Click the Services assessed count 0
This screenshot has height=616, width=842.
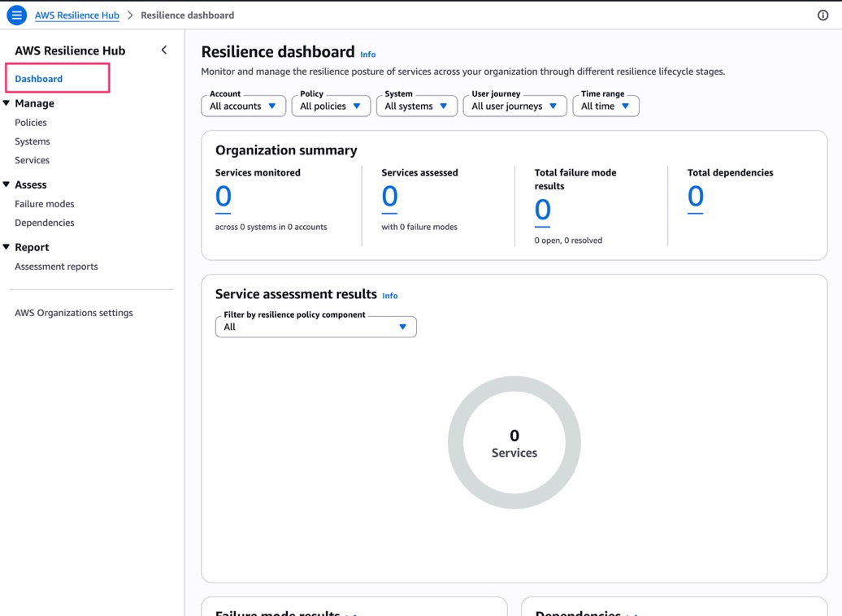coord(389,197)
